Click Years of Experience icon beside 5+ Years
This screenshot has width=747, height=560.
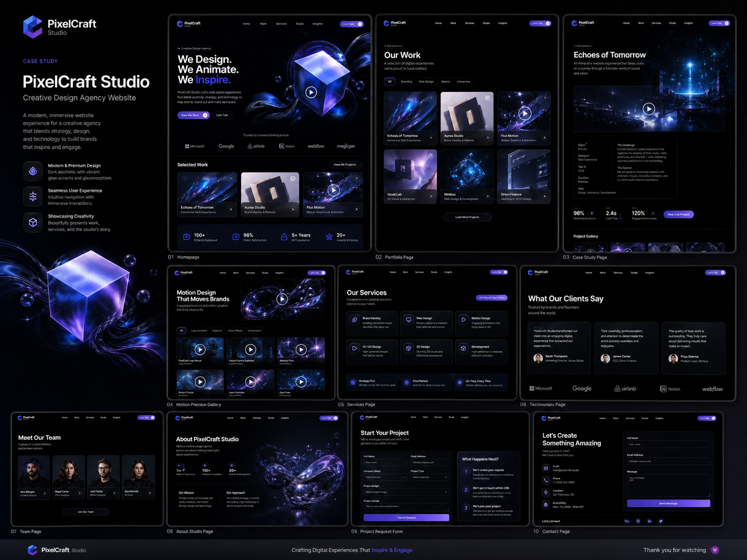point(284,237)
